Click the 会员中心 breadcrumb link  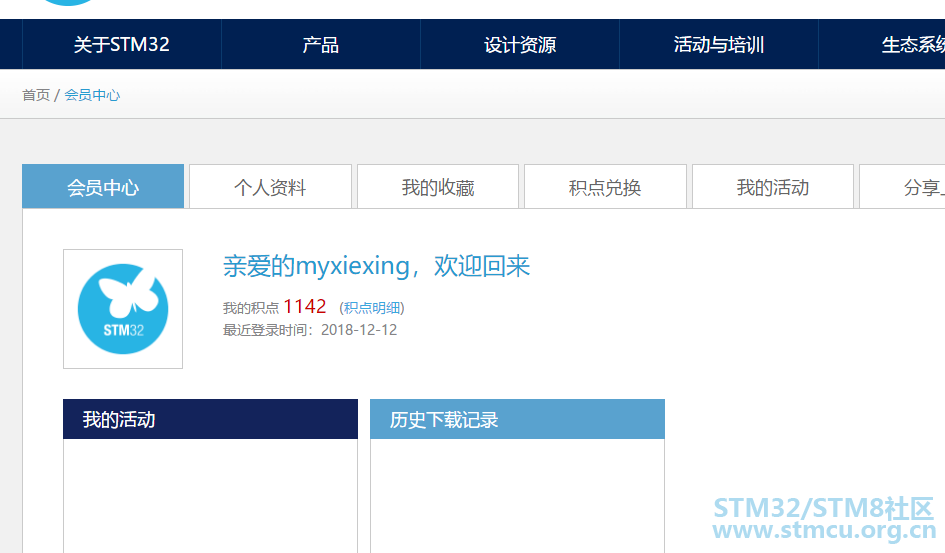click(x=92, y=95)
